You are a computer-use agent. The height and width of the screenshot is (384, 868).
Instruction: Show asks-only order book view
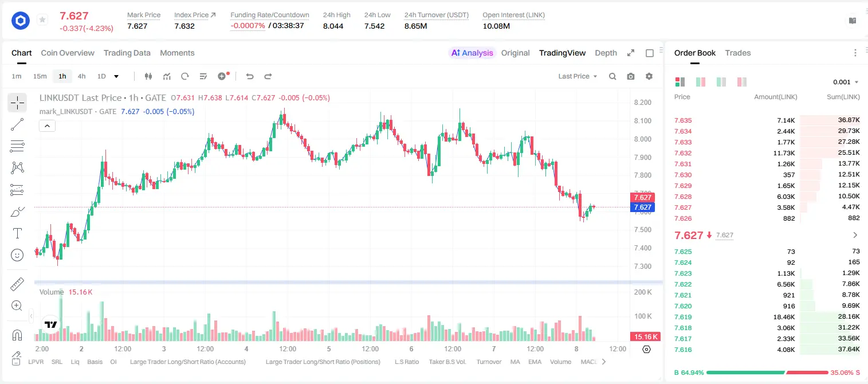pos(742,82)
